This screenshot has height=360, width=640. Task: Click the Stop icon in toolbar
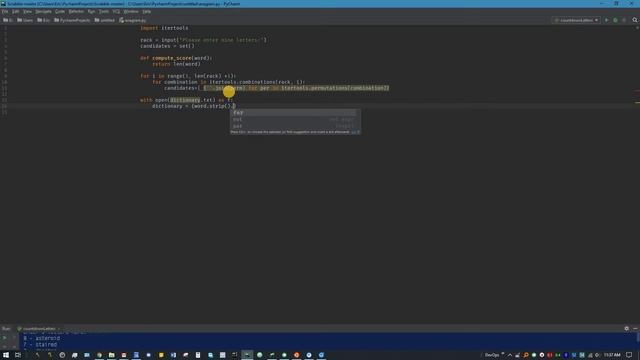pos(624,20)
